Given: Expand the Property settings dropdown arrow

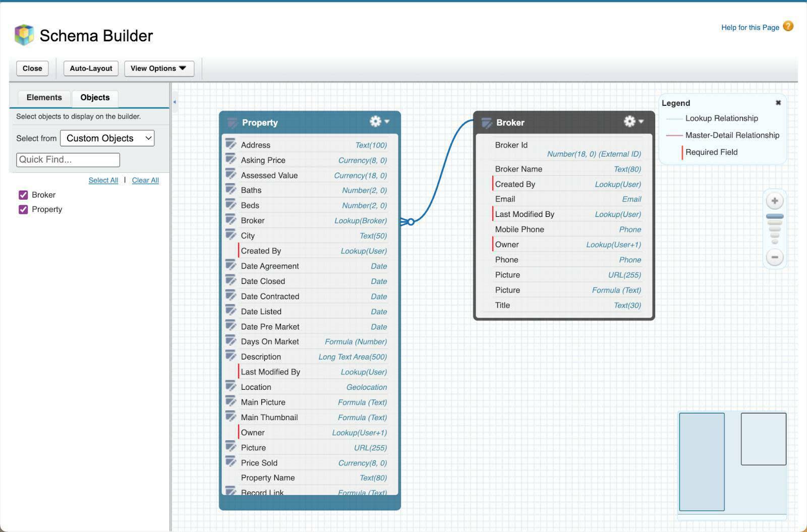Looking at the screenshot, I should (x=387, y=122).
